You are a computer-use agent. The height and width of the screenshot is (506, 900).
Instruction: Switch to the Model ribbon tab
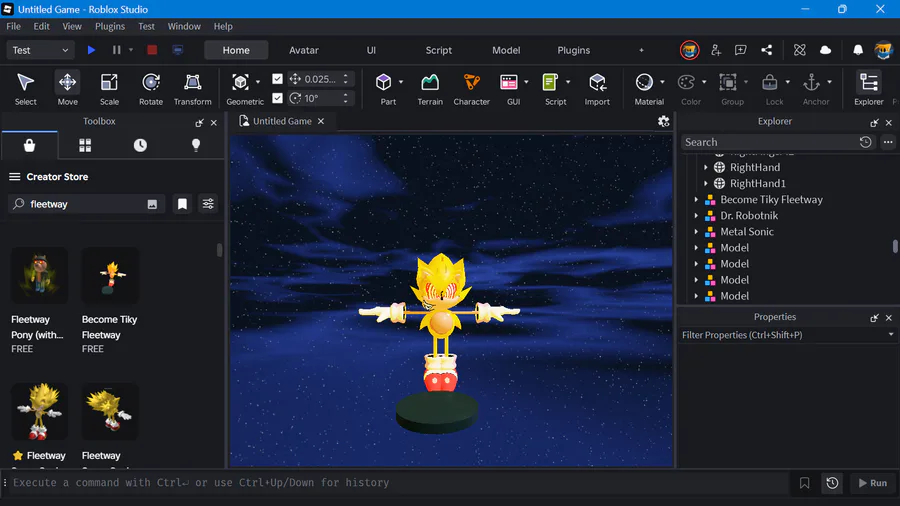pos(506,50)
